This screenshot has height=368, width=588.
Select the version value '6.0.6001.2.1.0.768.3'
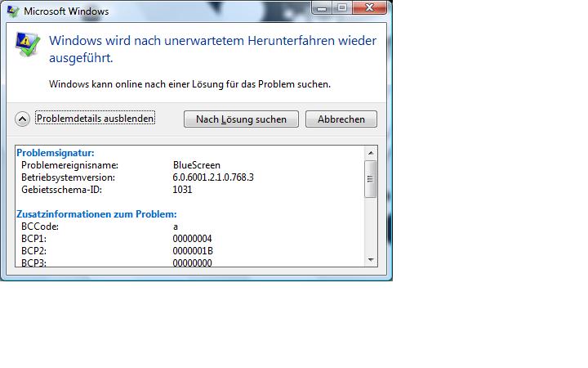coord(213,177)
